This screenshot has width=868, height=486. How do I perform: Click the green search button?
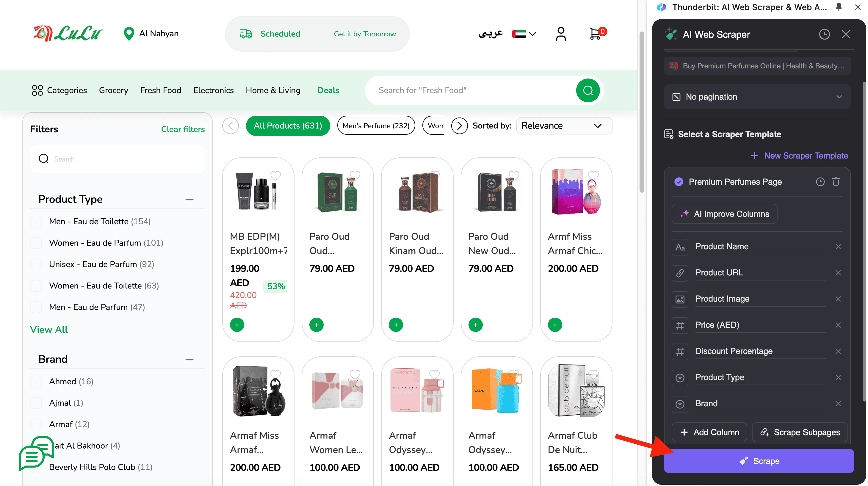click(588, 90)
